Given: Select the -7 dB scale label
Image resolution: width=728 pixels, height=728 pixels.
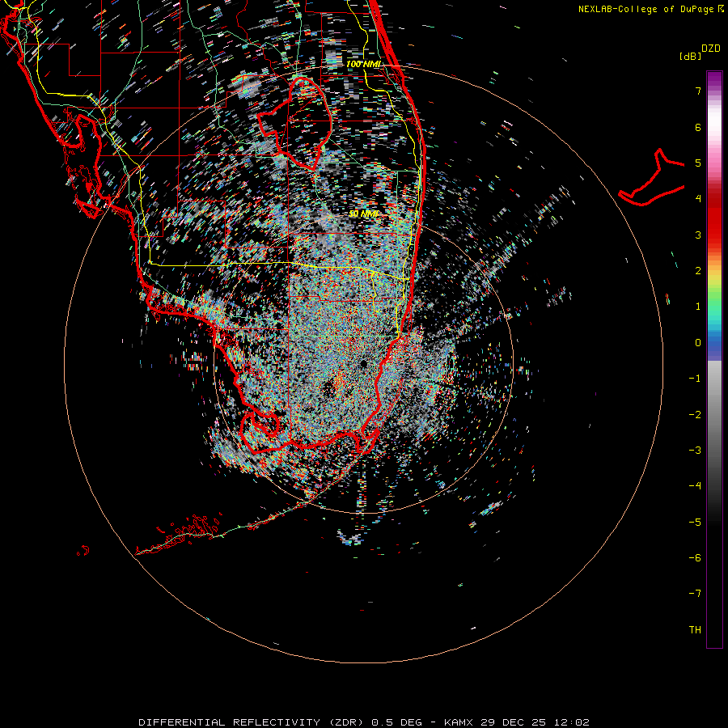Looking at the screenshot, I should pyautogui.click(x=695, y=594).
